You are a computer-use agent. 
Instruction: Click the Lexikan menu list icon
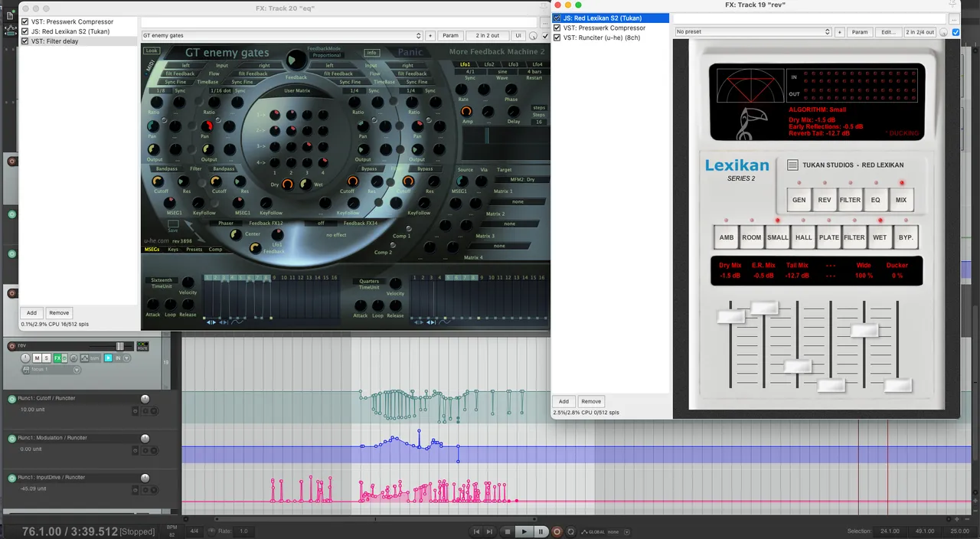coord(792,165)
